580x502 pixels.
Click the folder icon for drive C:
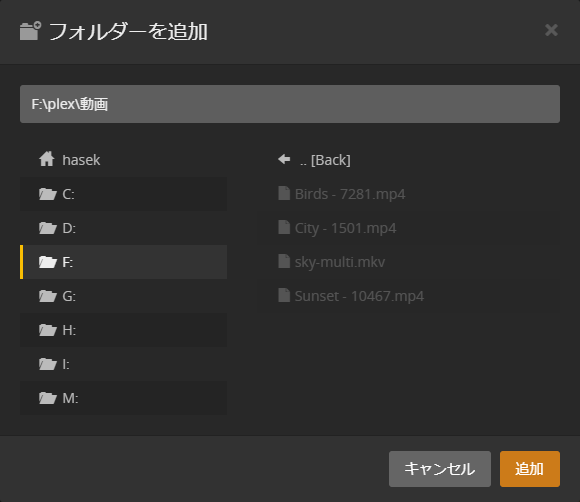pos(48,194)
